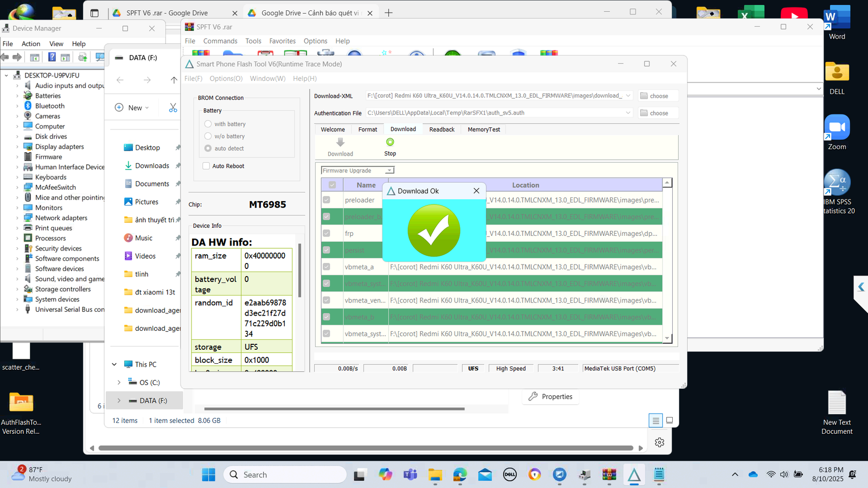
Task: Toggle the vbmeta_a row checkbox
Action: (327, 267)
